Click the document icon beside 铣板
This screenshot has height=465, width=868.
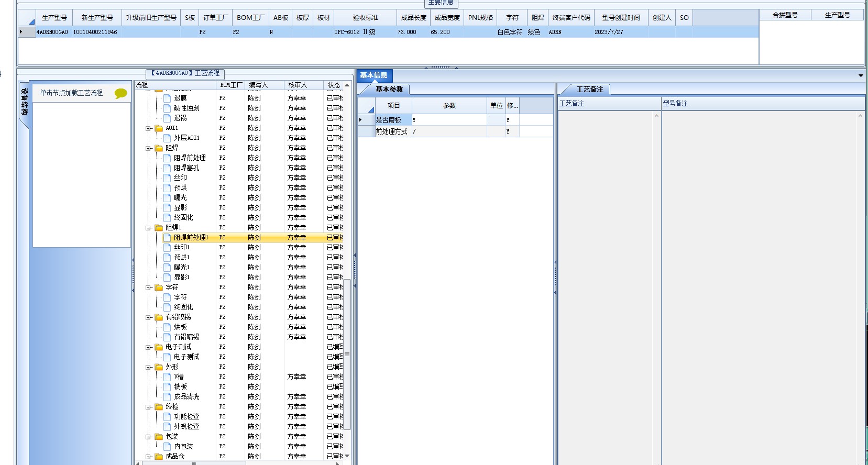coord(168,386)
